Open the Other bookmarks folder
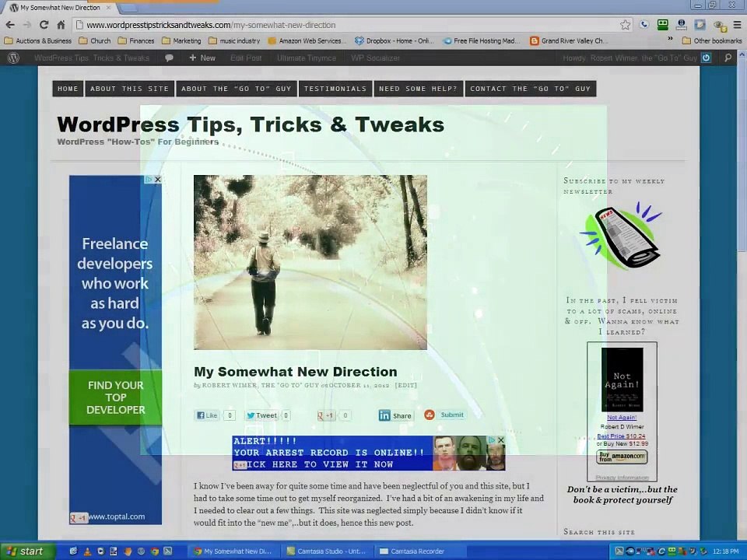The height and width of the screenshot is (560, 747). tap(712, 41)
